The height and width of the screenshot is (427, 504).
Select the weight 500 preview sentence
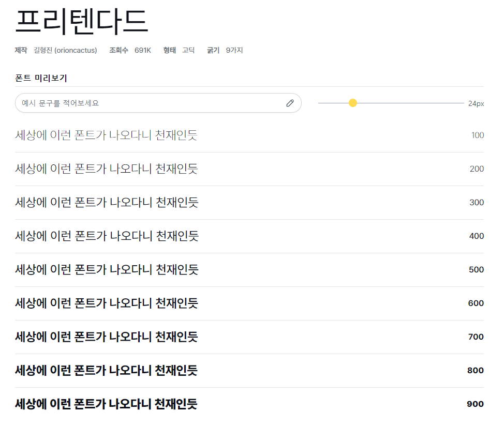click(107, 269)
